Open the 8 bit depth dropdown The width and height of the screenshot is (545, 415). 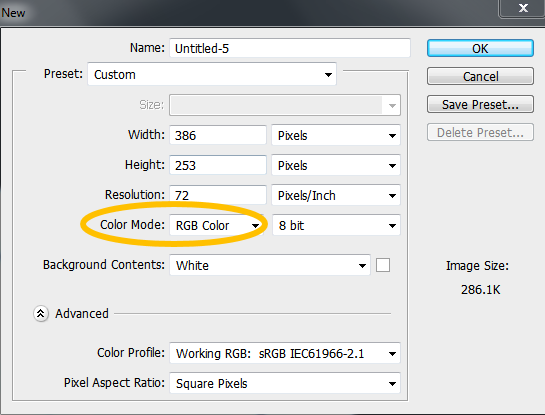coord(336,225)
